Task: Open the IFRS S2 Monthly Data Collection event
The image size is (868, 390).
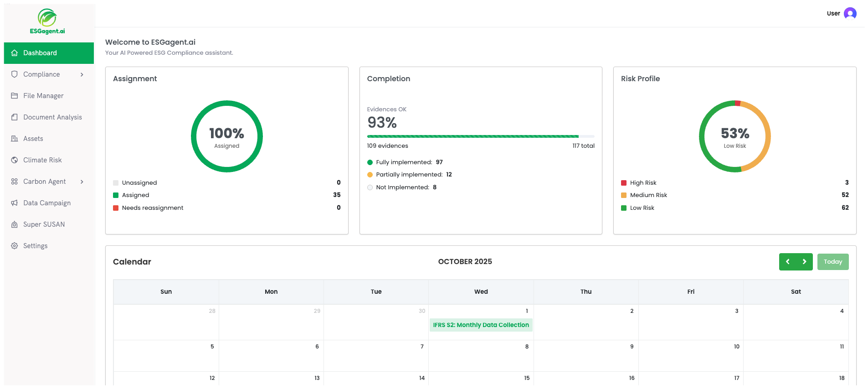Action: pyautogui.click(x=481, y=325)
